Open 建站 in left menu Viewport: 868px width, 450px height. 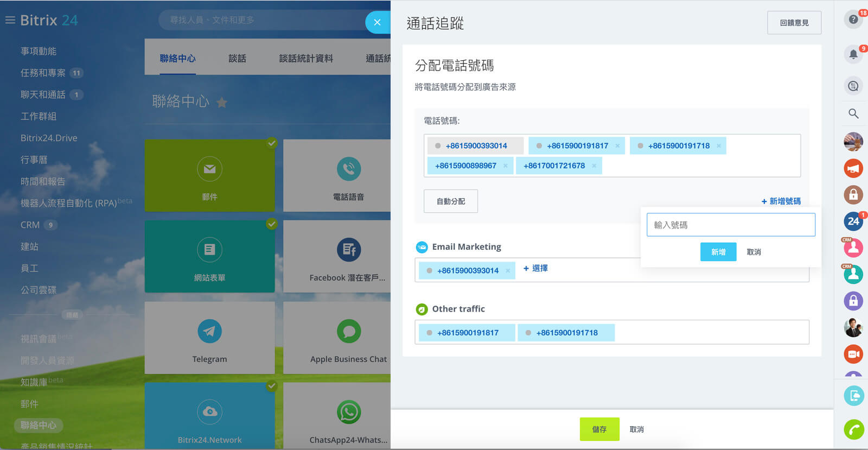[x=29, y=246]
